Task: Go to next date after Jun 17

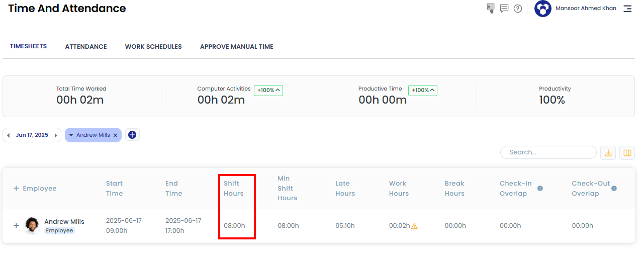Action: tap(56, 135)
